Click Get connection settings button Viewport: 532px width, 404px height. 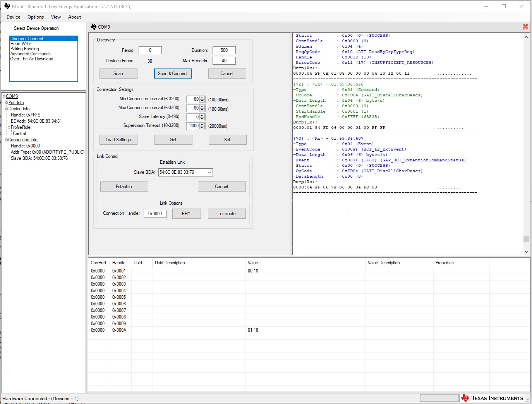click(x=173, y=140)
